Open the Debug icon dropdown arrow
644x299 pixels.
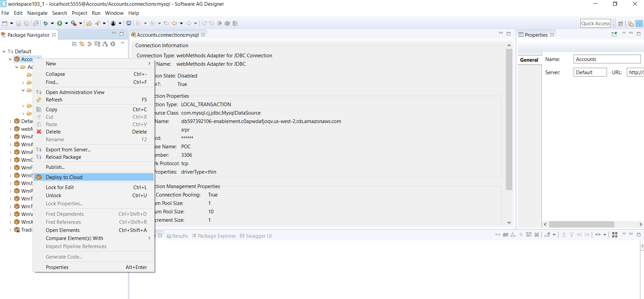(x=52, y=23)
